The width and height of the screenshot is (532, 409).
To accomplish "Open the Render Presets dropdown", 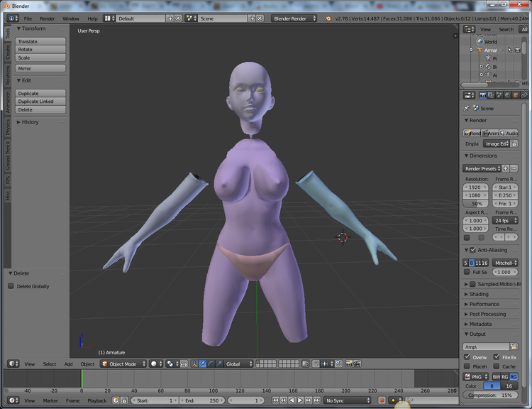I will click(x=482, y=168).
